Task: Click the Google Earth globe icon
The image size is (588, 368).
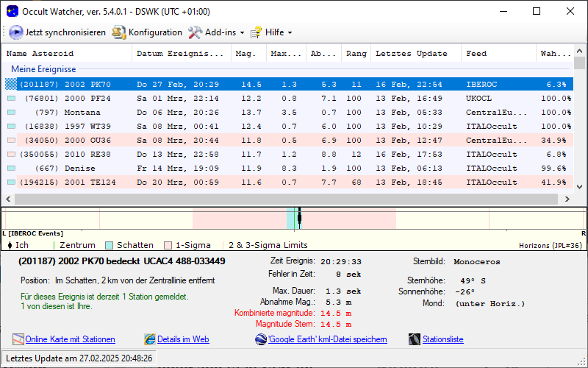Action: click(x=261, y=339)
